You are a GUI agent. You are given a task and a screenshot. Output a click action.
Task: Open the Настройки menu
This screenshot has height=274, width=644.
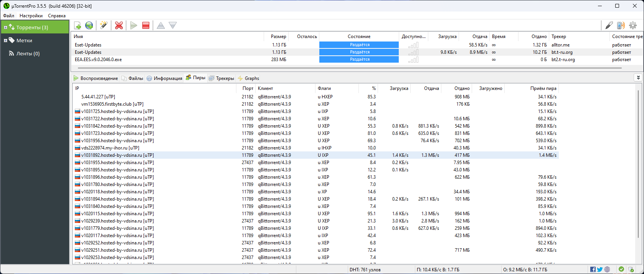(31, 16)
